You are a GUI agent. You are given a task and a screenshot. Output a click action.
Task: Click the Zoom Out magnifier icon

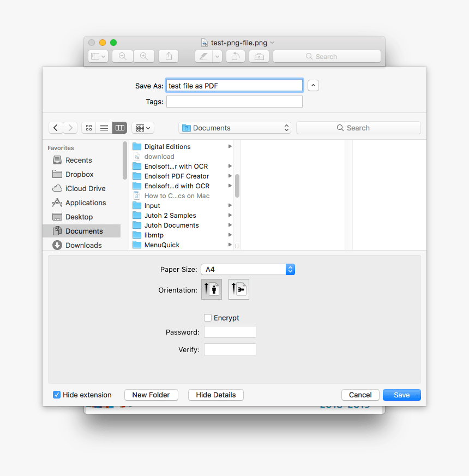pos(123,56)
